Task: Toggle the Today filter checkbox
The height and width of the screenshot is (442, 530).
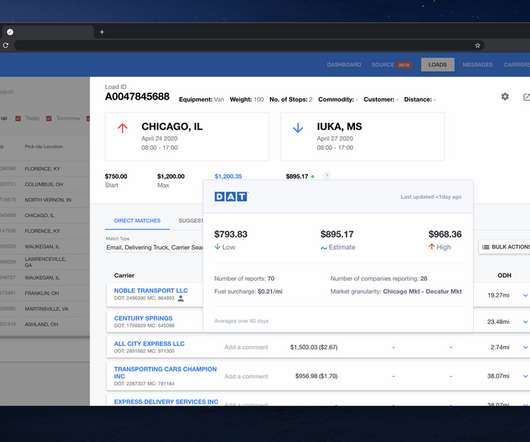Action: (18, 118)
